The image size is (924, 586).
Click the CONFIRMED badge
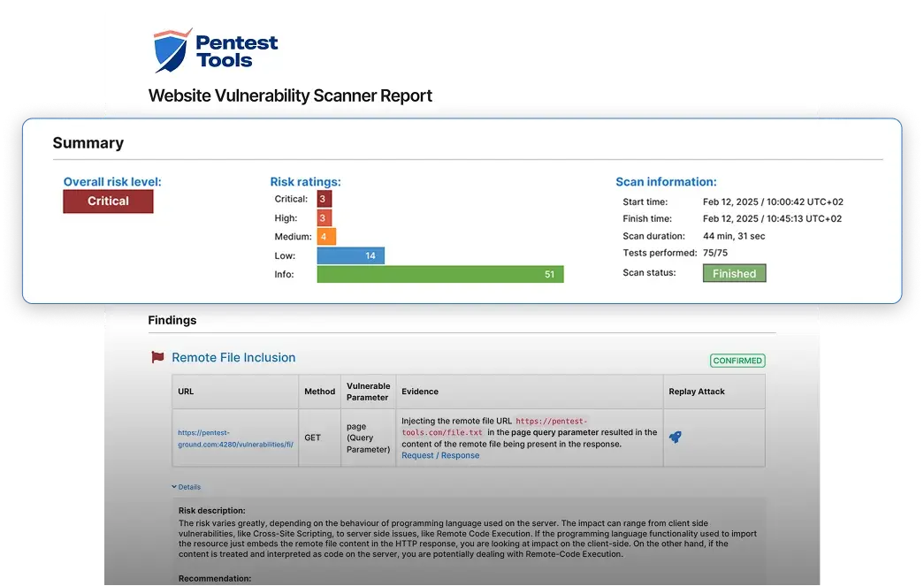[737, 361]
